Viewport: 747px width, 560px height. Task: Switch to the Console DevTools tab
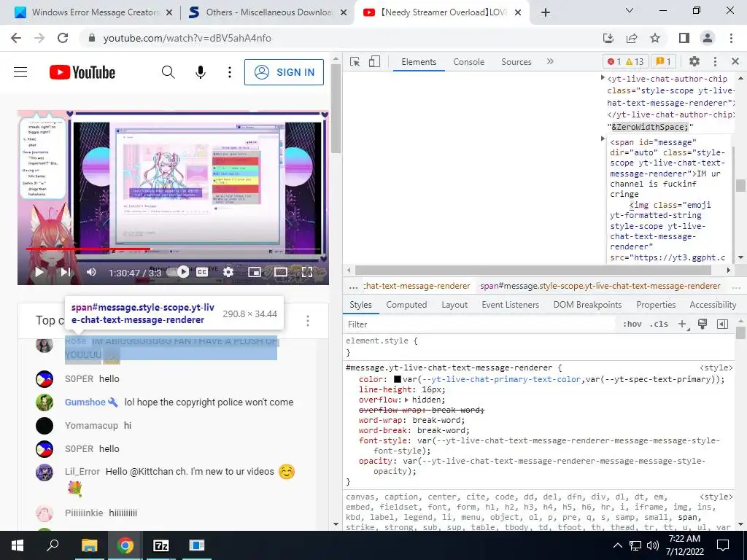coord(469,62)
